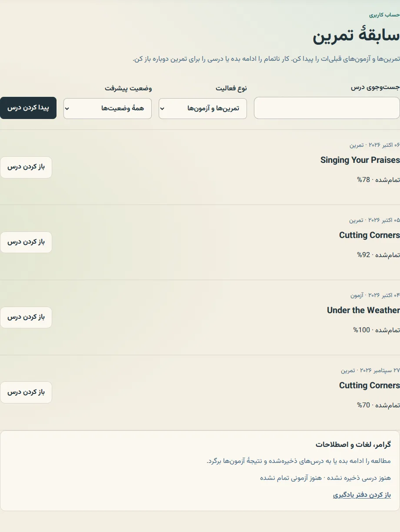Click the notebook description starting 'مطالعه را ادامه بده'

299,461
